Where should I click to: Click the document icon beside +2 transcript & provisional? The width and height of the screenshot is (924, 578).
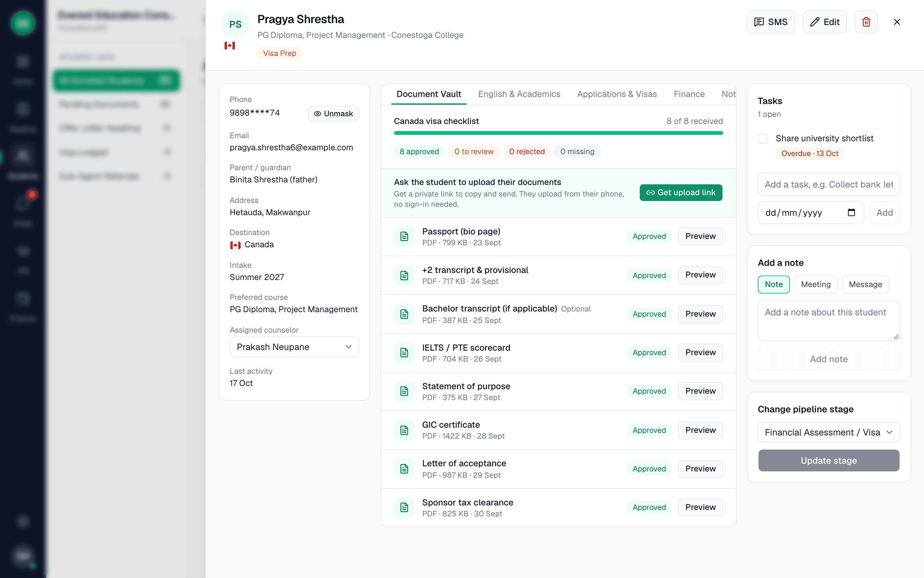404,275
